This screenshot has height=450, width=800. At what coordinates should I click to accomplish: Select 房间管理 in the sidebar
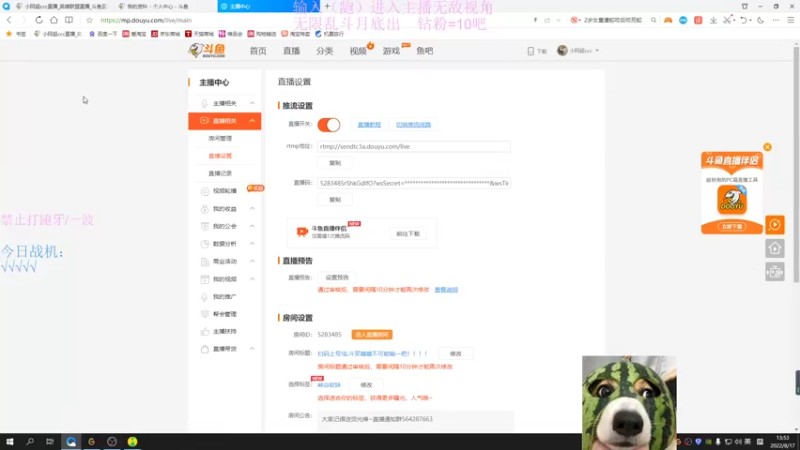pos(220,138)
